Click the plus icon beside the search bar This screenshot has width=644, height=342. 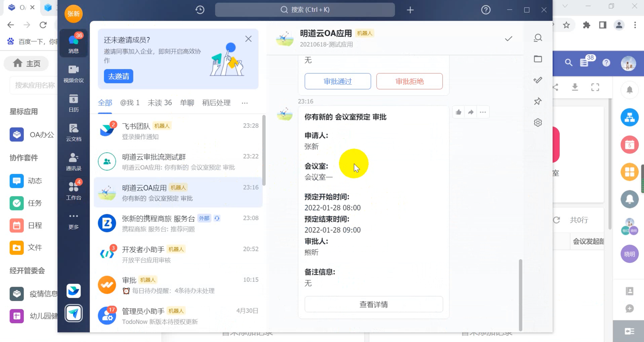point(410,10)
